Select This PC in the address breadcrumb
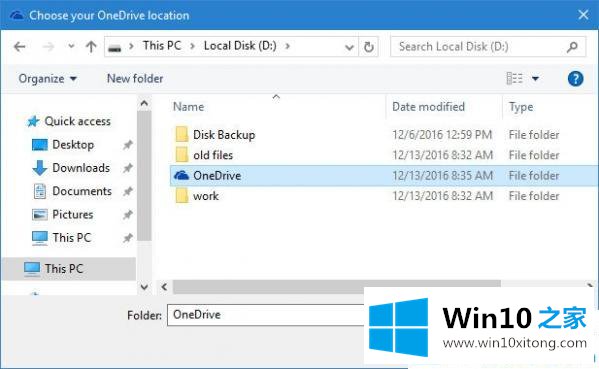The image size is (599, 369). (162, 46)
